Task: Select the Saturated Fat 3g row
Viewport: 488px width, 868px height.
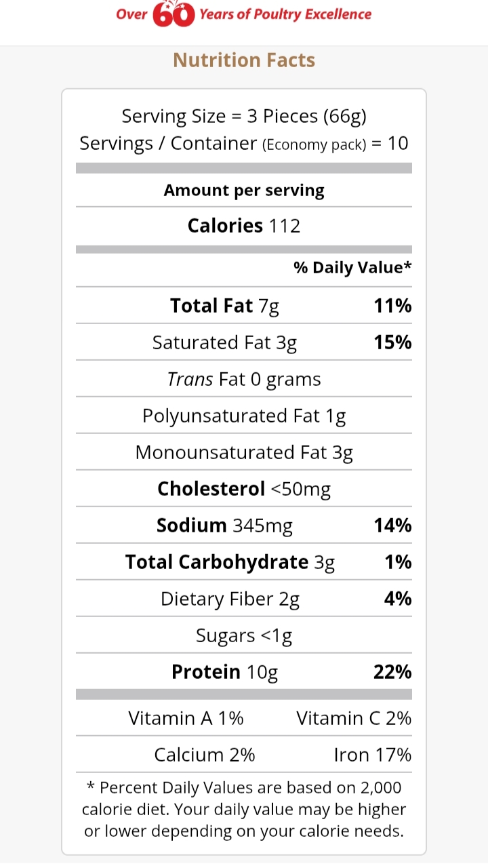Action: click(244, 342)
